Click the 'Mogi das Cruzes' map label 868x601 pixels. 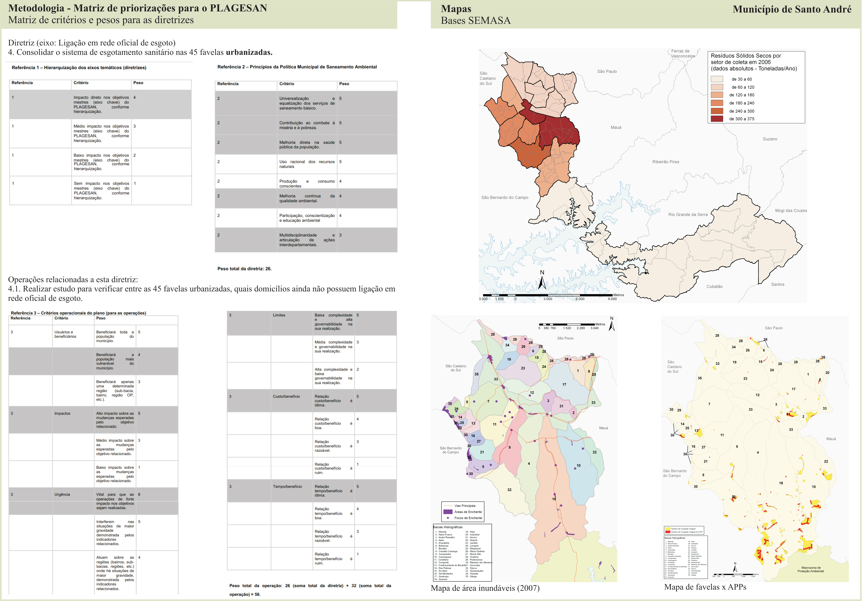(791, 210)
